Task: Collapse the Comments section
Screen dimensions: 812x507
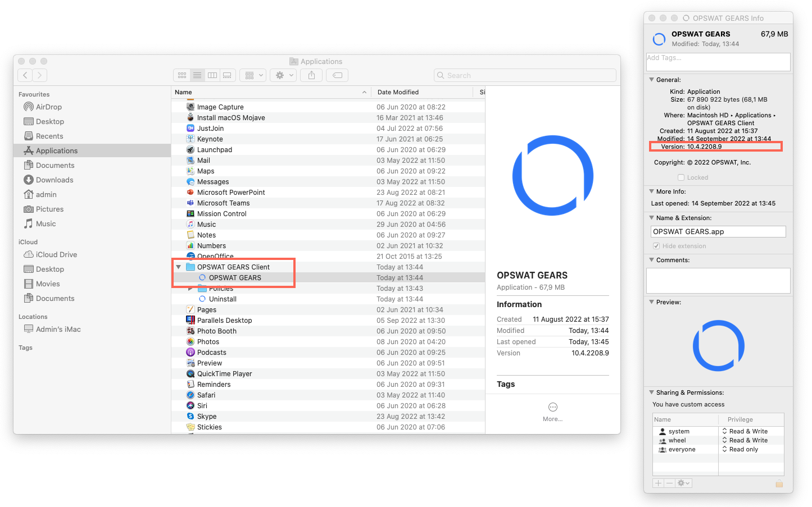Action: [651, 260]
